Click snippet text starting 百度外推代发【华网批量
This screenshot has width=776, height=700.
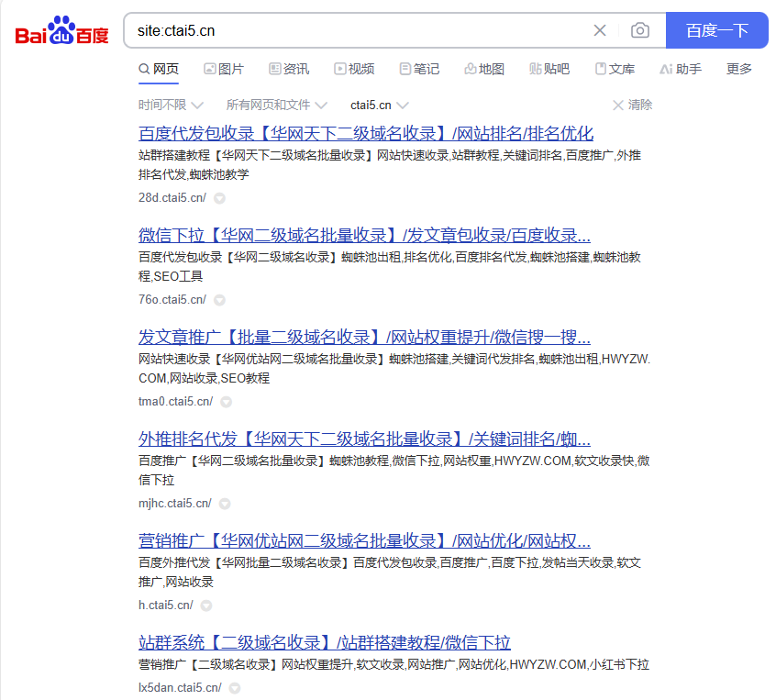pyautogui.click(x=390, y=572)
